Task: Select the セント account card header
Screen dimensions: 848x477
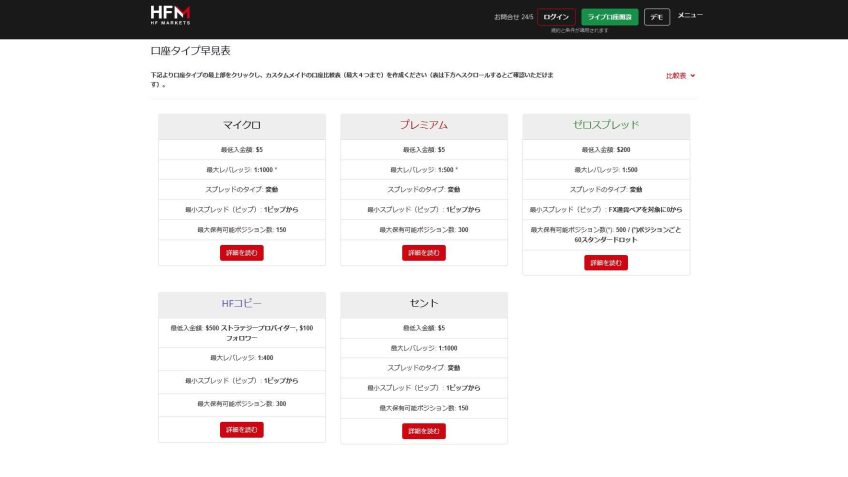Action: 424,304
